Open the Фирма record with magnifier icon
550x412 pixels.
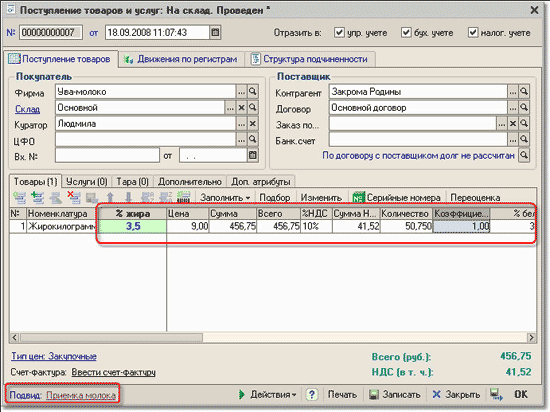pyautogui.click(x=253, y=92)
